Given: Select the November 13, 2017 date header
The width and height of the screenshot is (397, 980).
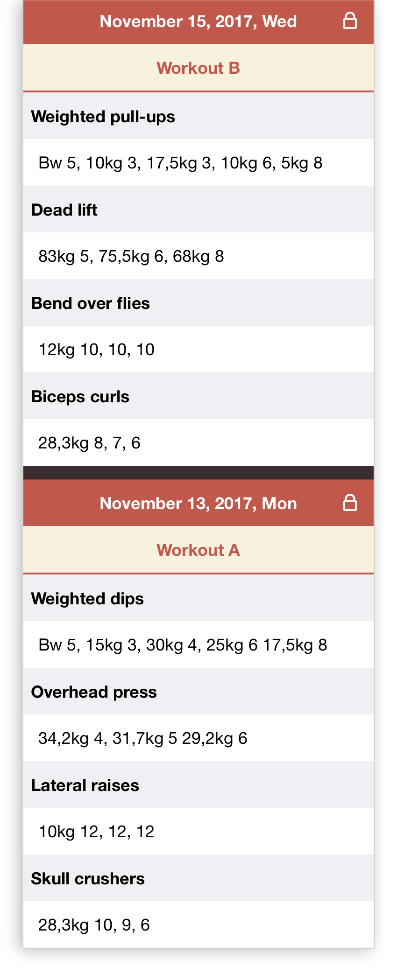Looking at the screenshot, I should [x=198, y=503].
